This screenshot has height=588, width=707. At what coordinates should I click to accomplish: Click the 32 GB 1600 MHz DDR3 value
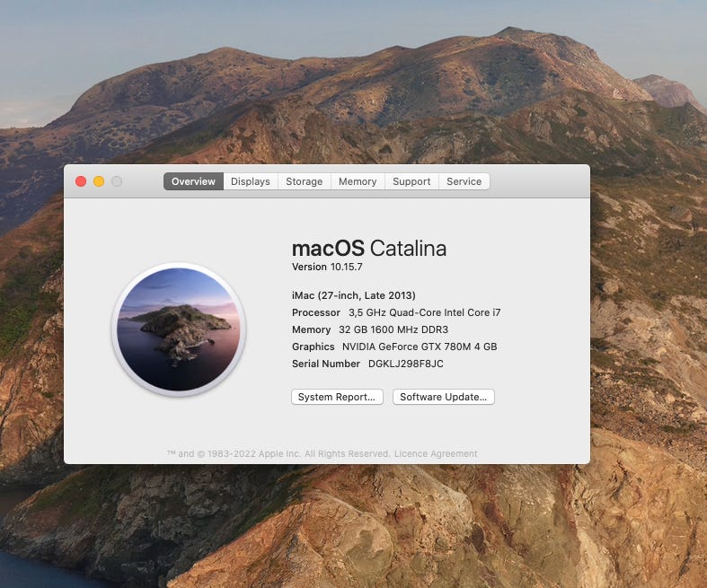point(393,329)
